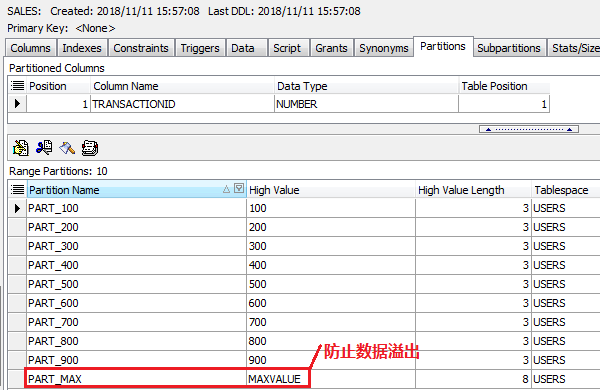Open the Range Partitions grid options icon

point(17,189)
